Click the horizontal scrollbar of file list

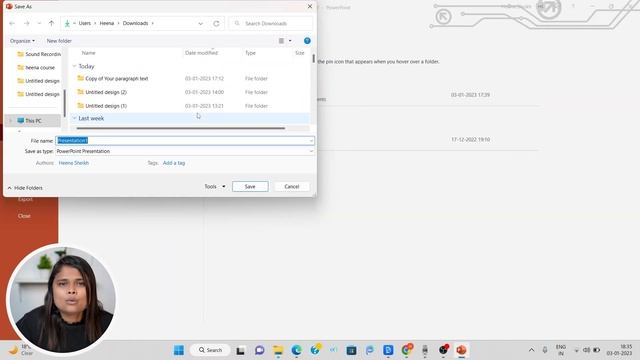180,128
